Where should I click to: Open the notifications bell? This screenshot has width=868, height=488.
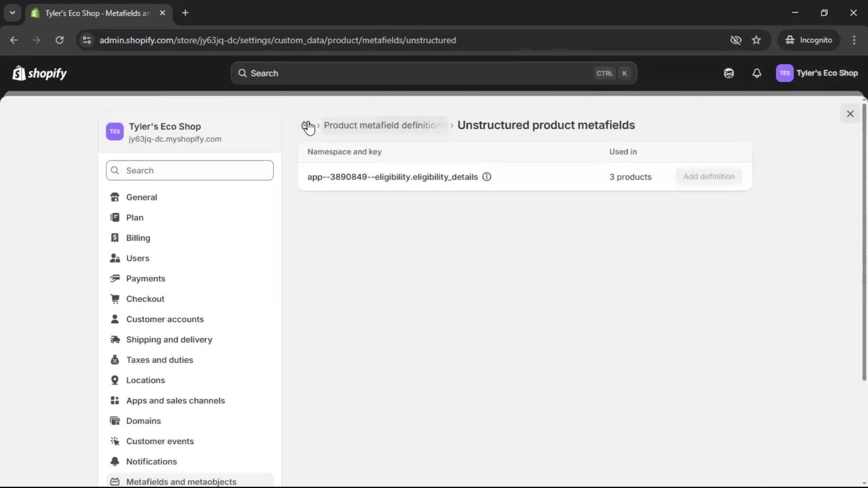[757, 73]
